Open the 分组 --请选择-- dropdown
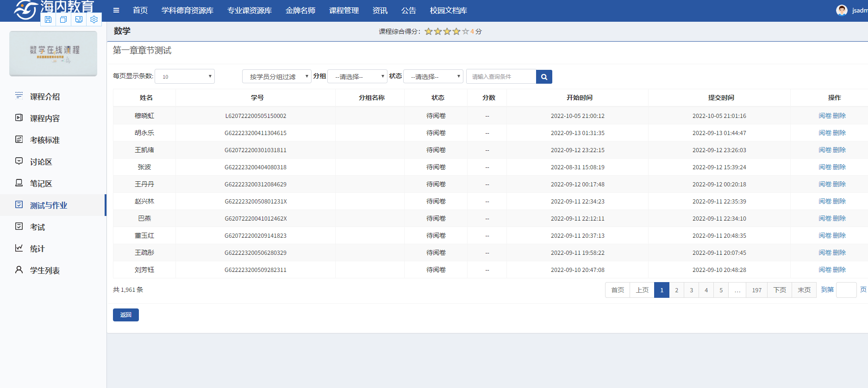Viewport: 868px width, 388px height. point(357,76)
